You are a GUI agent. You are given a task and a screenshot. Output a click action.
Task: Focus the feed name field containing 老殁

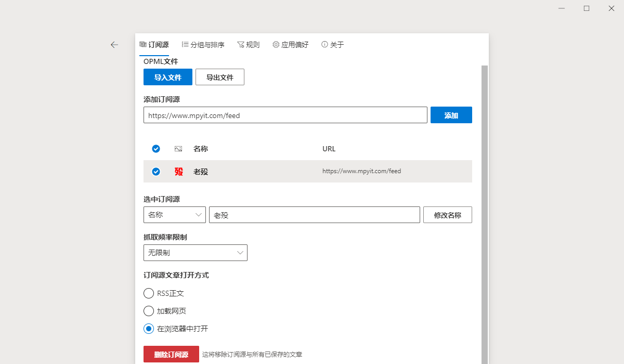coord(315,215)
